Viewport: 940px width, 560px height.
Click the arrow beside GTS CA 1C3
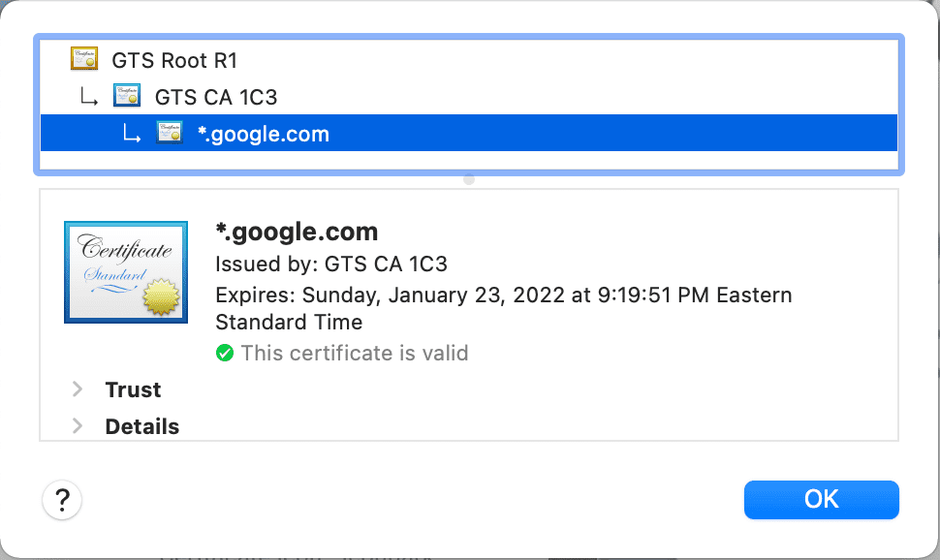pyautogui.click(x=89, y=96)
